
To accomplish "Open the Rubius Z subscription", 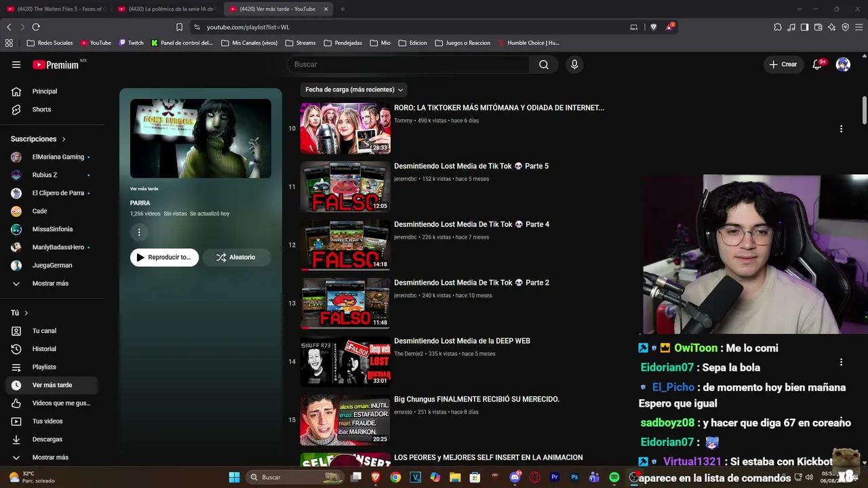I will click(52, 175).
